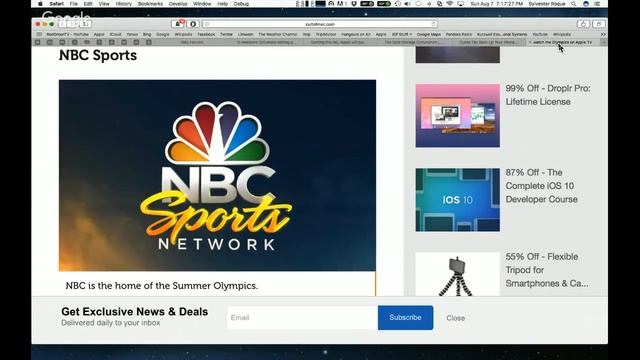Select the watch the Olympics on Apple TV tab
This screenshot has height=360, width=640.
562,42
